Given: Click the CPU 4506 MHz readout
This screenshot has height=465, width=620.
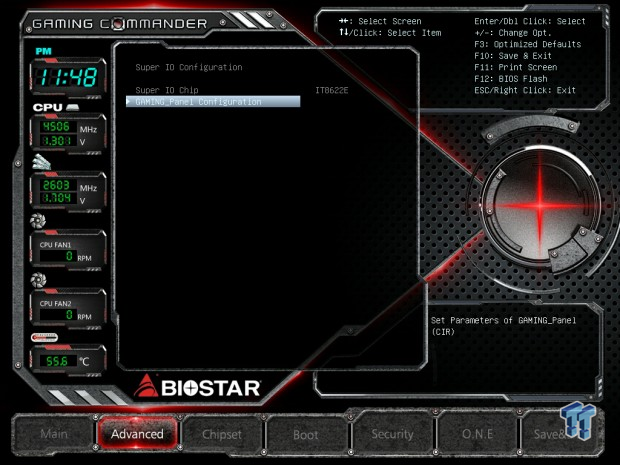Looking at the screenshot, I should 58,127.
